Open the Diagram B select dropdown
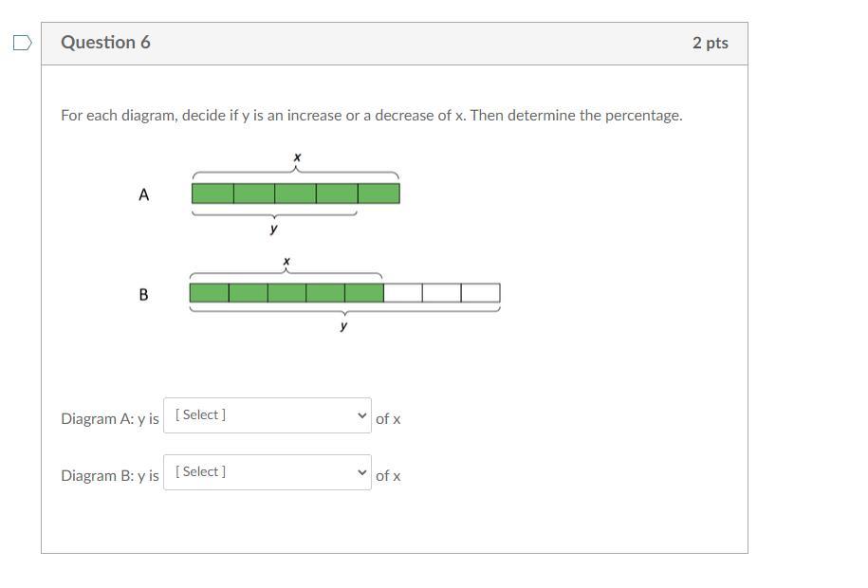Screen dimensions: 868x588 pos(268,472)
